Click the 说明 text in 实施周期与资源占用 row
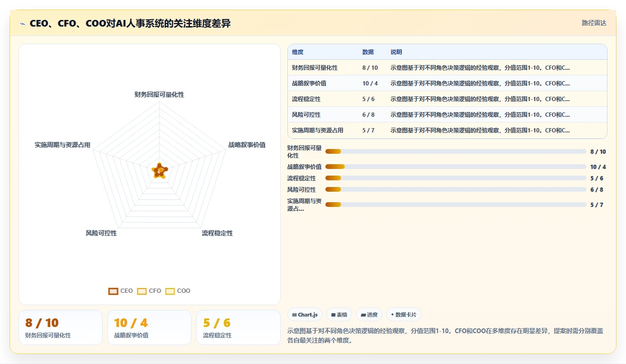The width and height of the screenshot is (626, 364). click(480, 131)
